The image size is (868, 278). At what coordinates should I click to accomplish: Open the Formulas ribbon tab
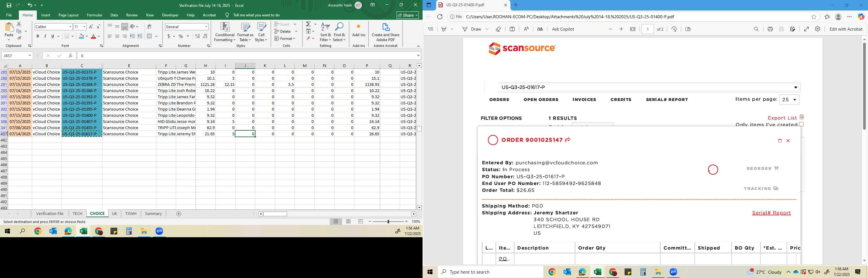click(x=94, y=15)
